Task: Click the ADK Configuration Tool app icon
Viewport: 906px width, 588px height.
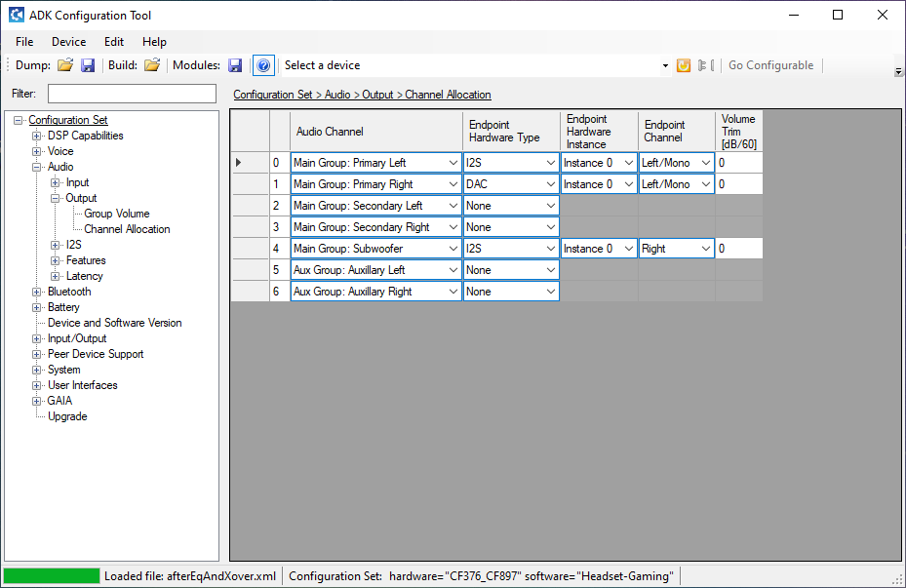Action: point(17,15)
